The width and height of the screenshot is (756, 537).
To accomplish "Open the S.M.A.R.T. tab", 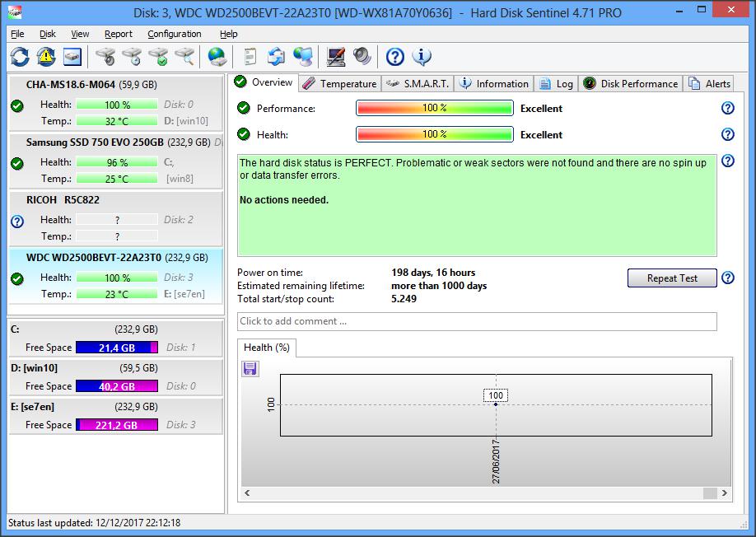I will pos(418,83).
